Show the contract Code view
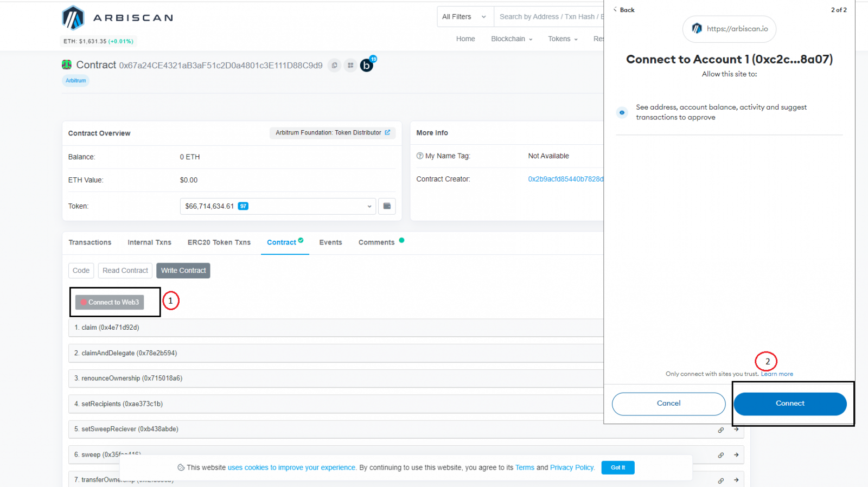 point(81,271)
